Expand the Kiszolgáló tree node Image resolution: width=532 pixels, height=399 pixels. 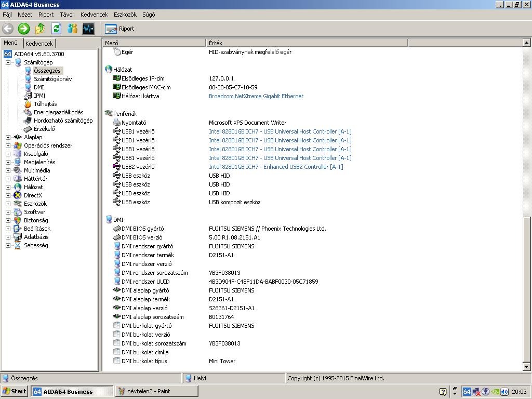coord(8,154)
